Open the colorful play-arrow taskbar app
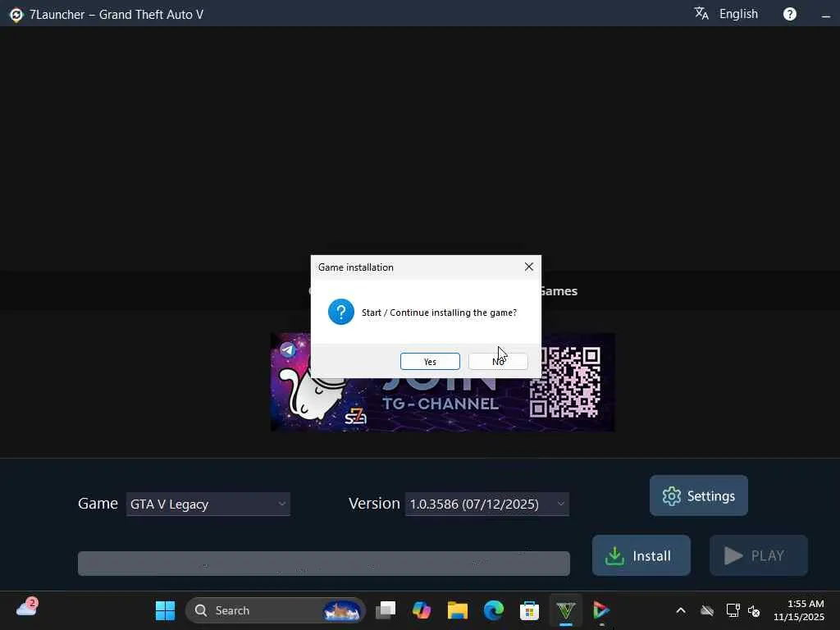The image size is (840, 630). click(x=601, y=610)
